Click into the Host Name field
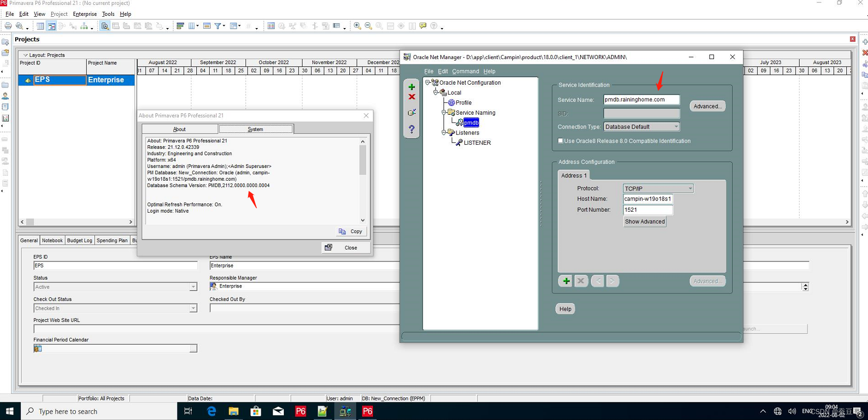The image size is (868, 420). coord(648,199)
